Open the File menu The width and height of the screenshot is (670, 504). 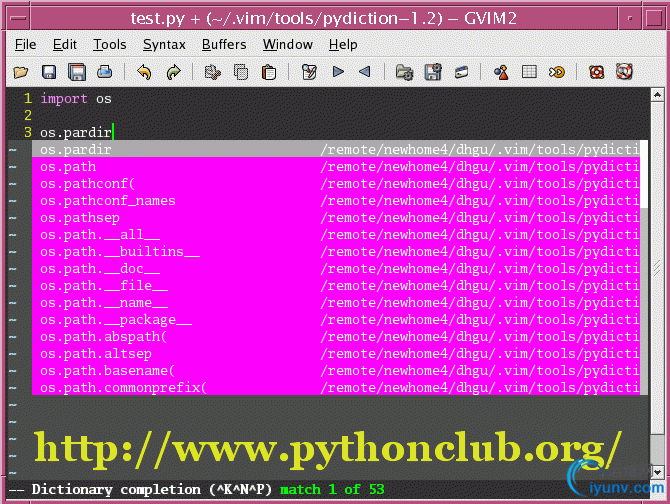coord(25,44)
